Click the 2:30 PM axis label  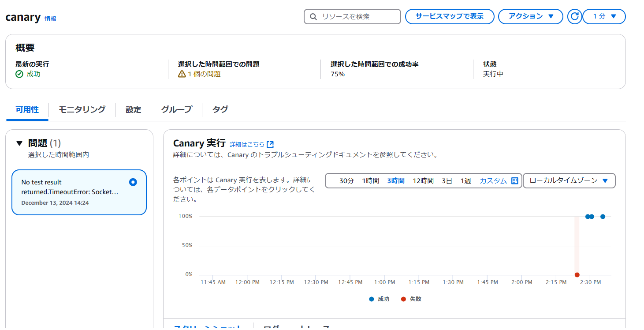coord(590,282)
